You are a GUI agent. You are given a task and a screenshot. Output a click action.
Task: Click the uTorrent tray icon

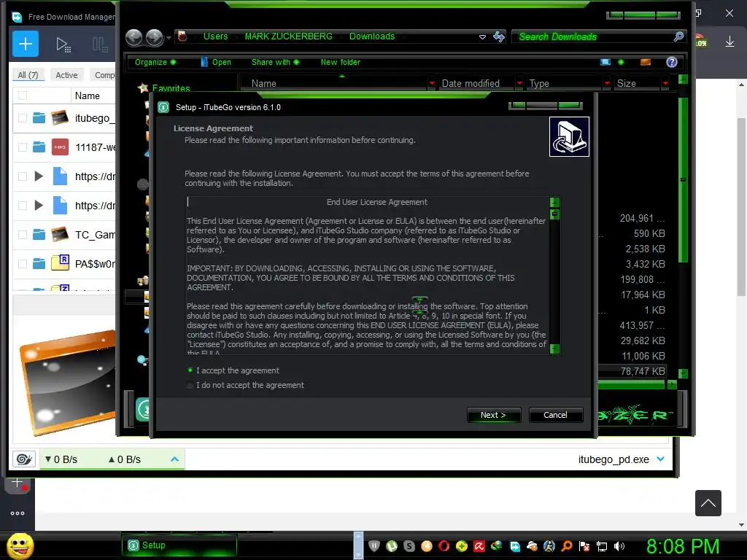tap(392, 545)
